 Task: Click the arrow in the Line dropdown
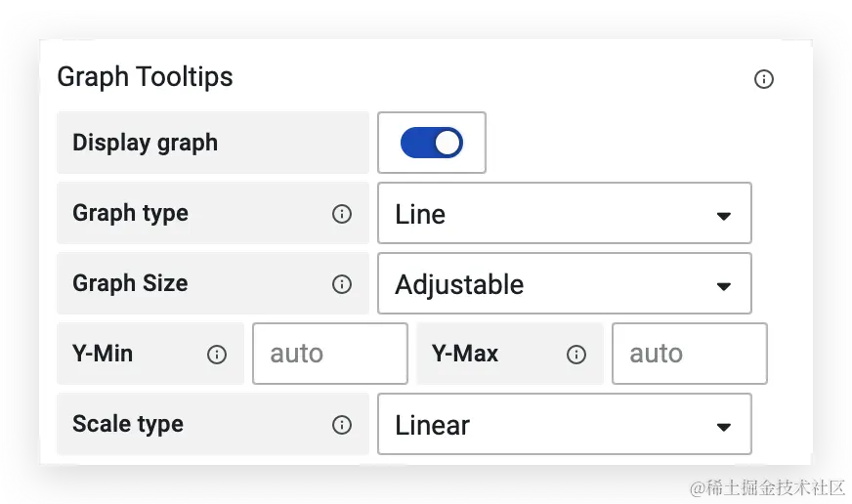(x=723, y=216)
